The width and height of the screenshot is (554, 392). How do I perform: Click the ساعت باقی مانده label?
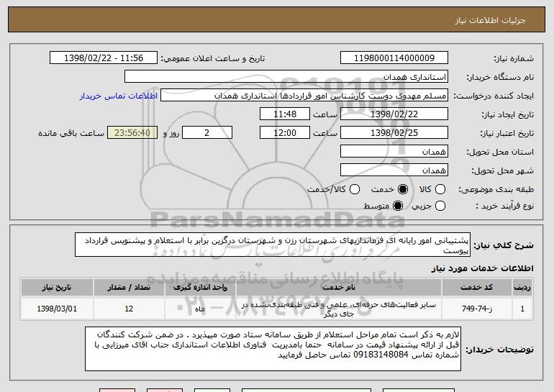(x=71, y=133)
